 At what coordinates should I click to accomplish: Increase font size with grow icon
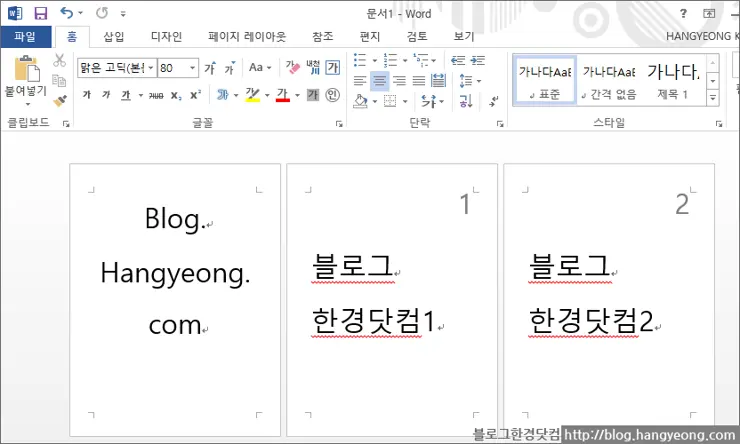tap(210, 68)
